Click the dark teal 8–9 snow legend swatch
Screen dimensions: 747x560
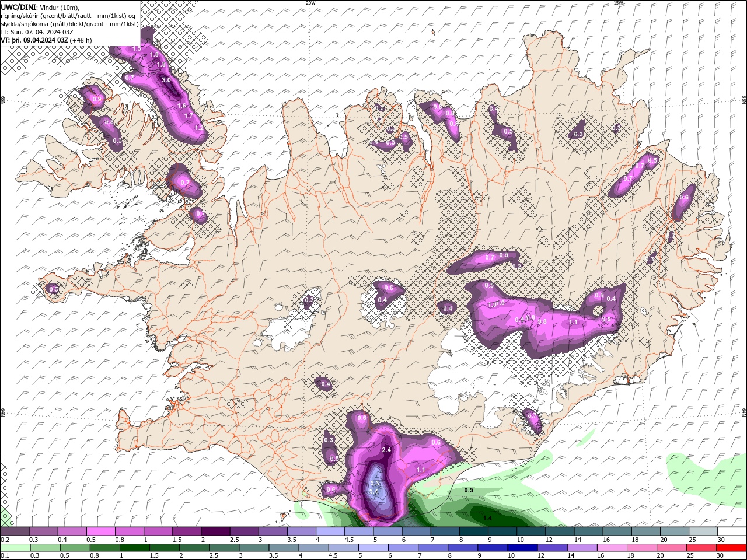point(474,531)
